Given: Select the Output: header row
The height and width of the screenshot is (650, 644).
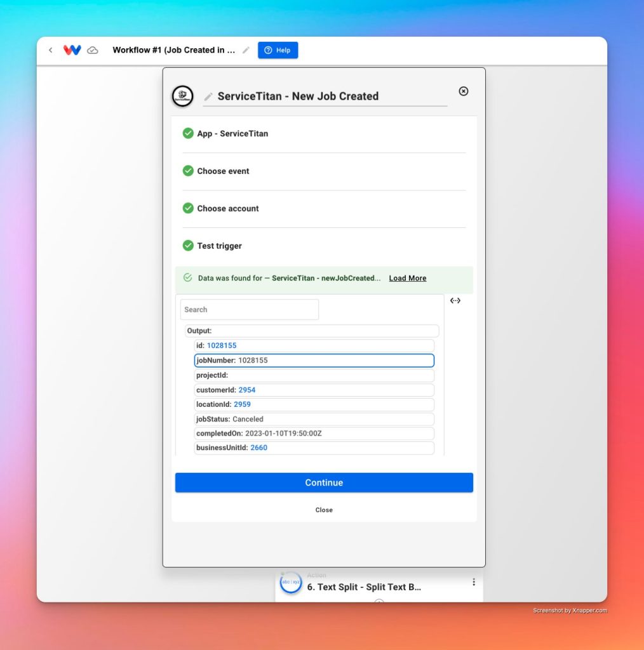Looking at the screenshot, I should coord(312,331).
